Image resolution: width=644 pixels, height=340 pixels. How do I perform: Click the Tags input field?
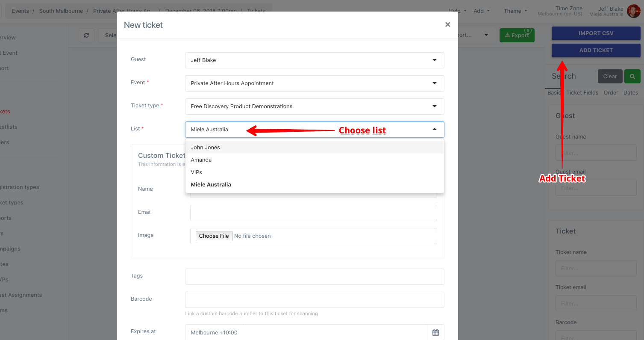coord(315,277)
